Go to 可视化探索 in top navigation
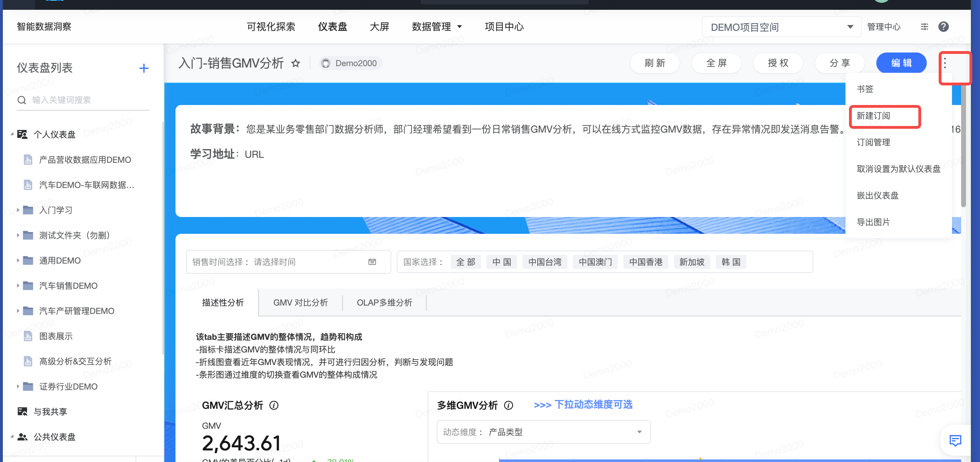The image size is (980, 462). [270, 27]
